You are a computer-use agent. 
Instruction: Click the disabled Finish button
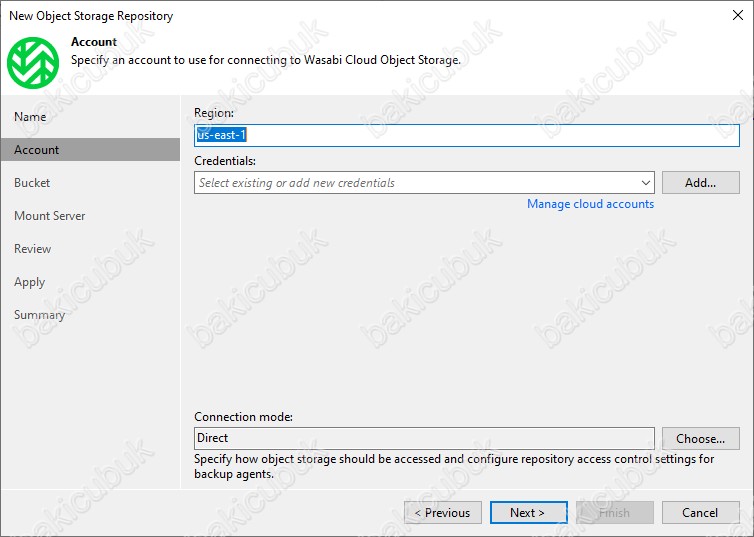pyautogui.click(x=615, y=512)
